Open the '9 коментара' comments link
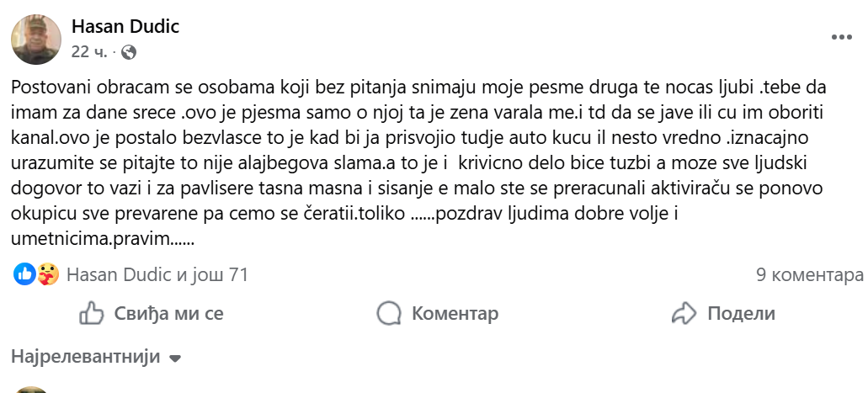 [x=810, y=274]
